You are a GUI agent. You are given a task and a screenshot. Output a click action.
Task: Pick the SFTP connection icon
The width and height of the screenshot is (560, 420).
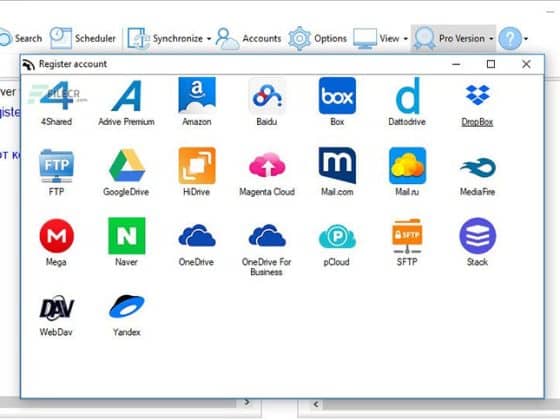407,236
